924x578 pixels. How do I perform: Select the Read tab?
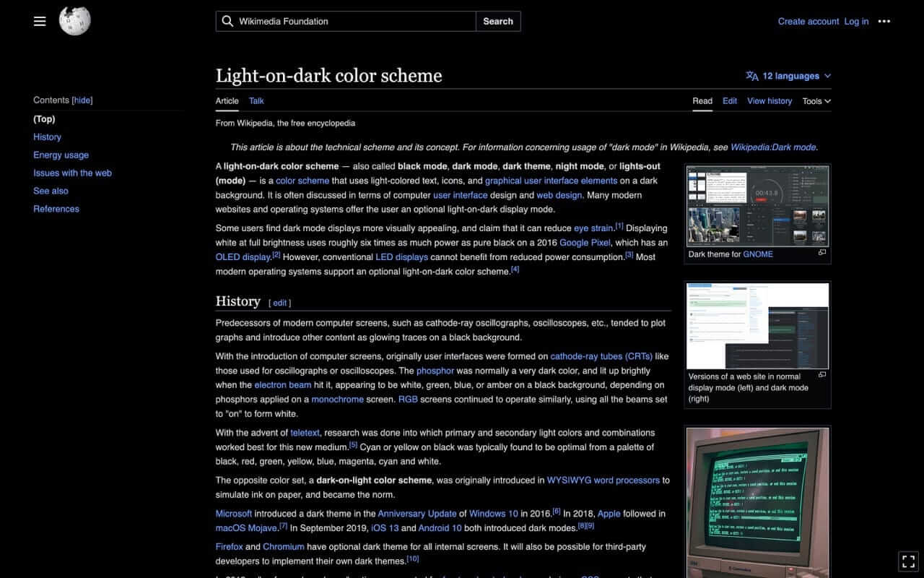tap(702, 101)
